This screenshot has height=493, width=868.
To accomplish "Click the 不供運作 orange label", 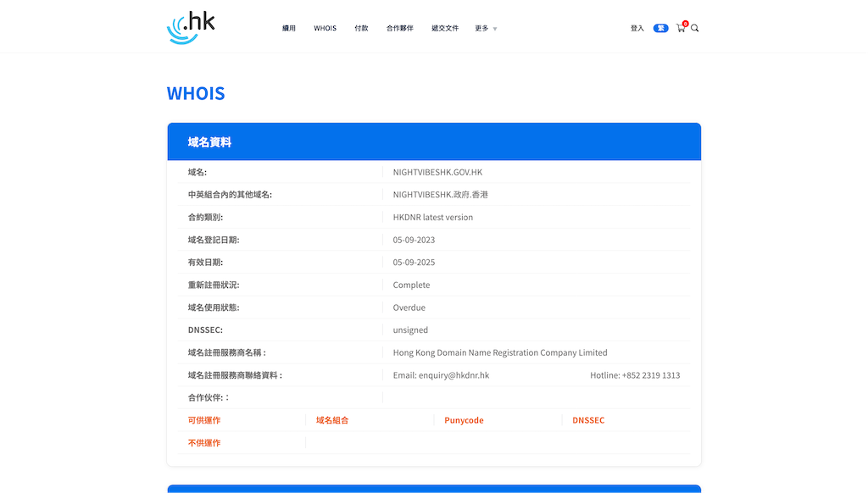I will (204, 443).
